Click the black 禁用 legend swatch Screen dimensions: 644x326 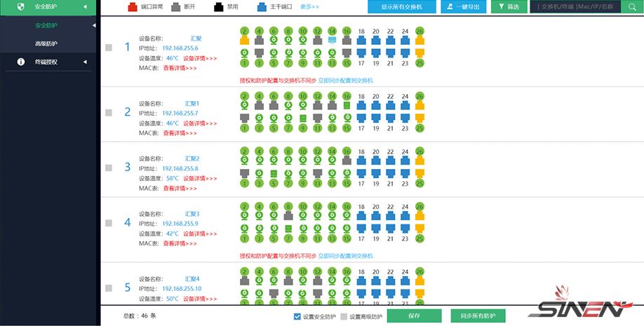pyautogui.click(x=219, y=7)
